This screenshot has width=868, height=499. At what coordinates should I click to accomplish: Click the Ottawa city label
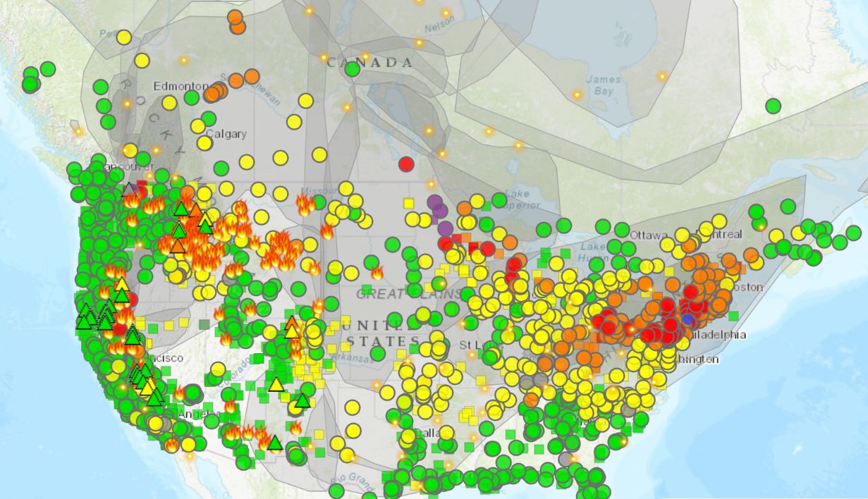click(647, 234)
